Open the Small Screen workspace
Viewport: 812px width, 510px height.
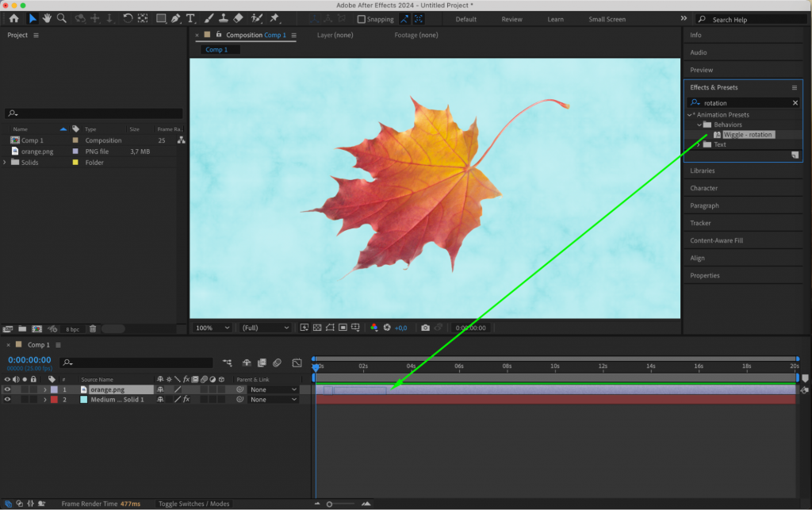coord(607,18)
